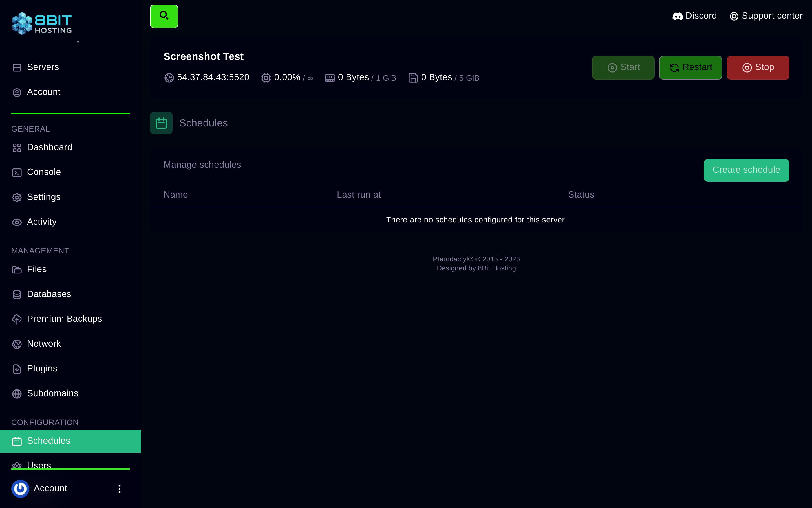Stop the server

pyautogui.click(x=758, y=67)
